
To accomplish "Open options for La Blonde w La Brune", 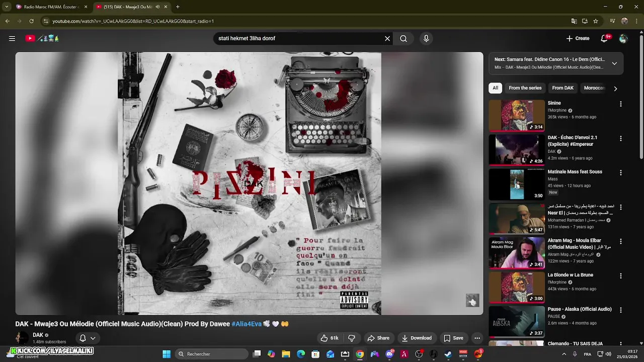I will point(620,276).
